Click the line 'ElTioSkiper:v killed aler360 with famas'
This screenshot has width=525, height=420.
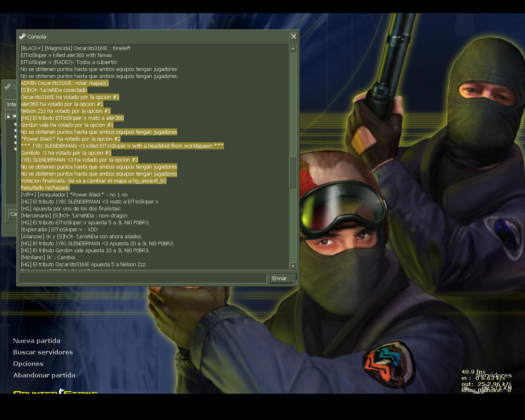point(66,55)
